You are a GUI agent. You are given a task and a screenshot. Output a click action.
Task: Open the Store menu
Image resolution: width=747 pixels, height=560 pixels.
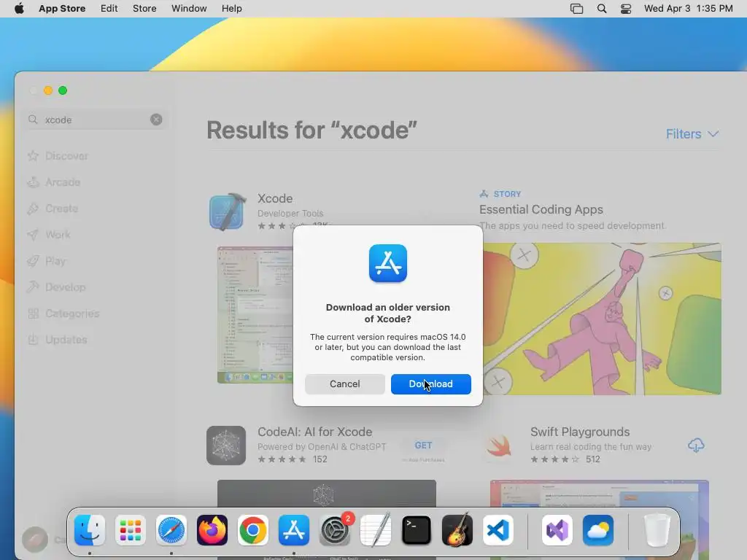click(x=144, y=9)
